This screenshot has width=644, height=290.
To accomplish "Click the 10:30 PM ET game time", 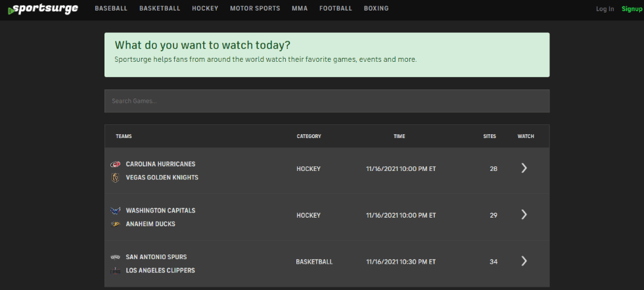I will pos(401,262).
